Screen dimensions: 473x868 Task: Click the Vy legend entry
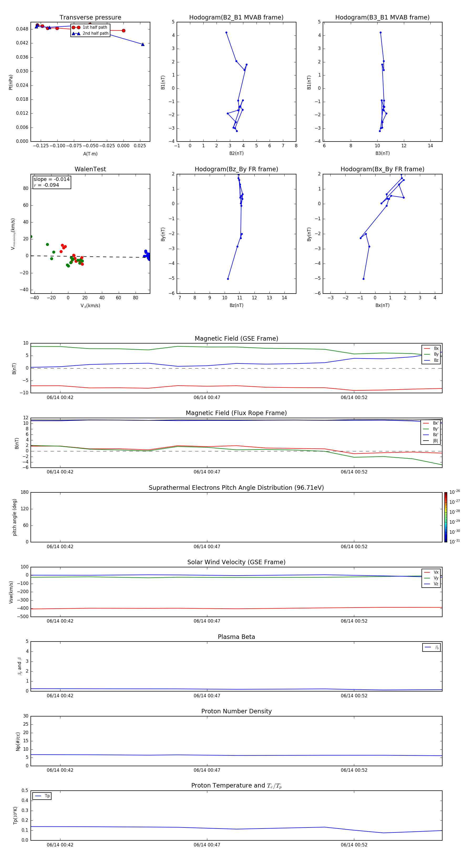431,578
